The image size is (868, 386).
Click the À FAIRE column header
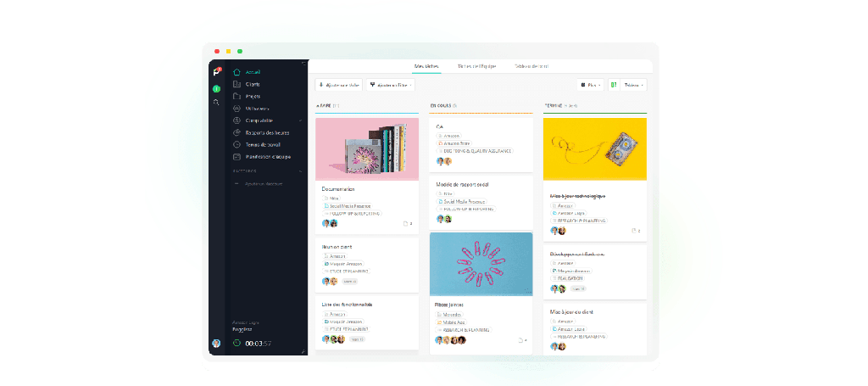click(328, 105)
